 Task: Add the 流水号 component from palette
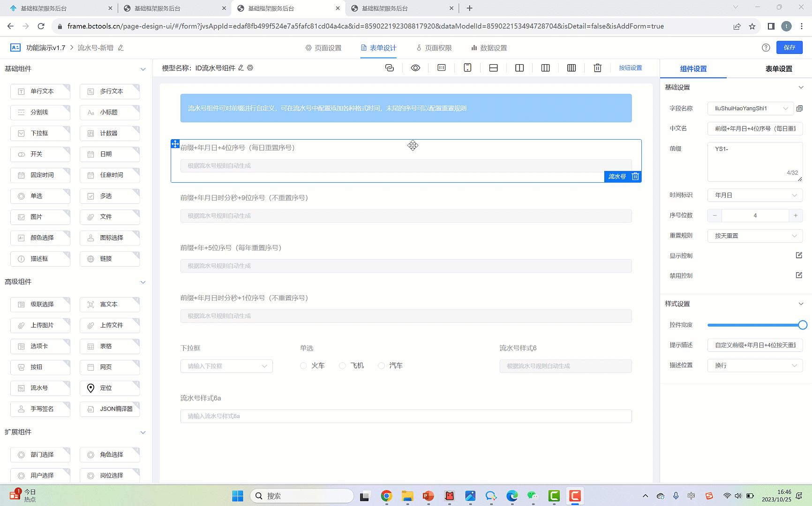coord(40,388)
